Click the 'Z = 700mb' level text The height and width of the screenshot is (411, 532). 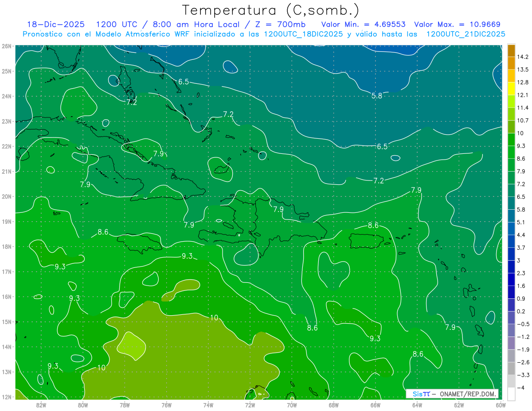click(x=281, y=24)
